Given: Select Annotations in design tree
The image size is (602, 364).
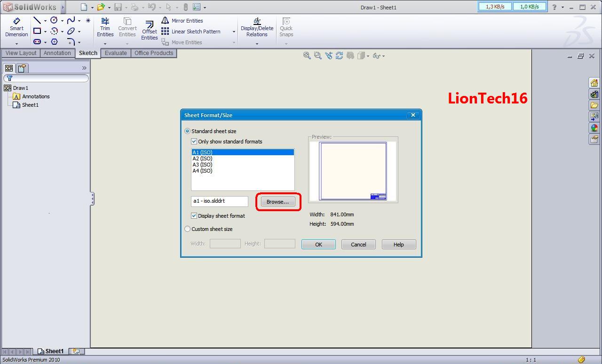Looking at the screenshot, I should [36, 96].
